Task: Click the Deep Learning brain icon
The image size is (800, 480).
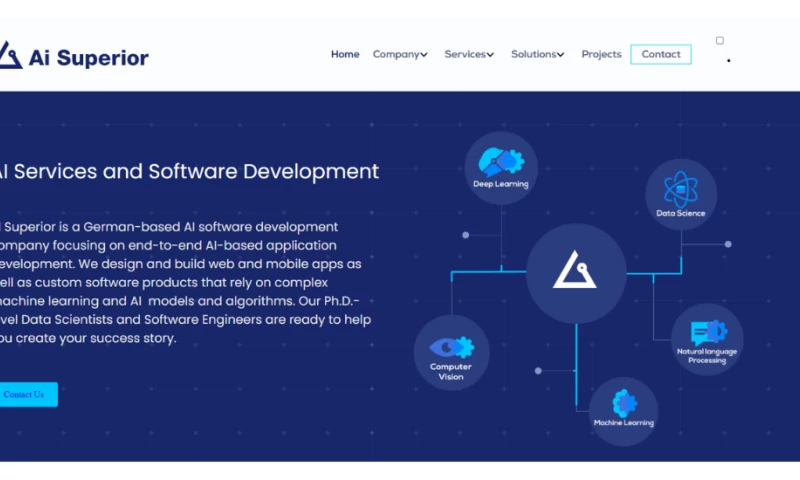Action: pos(501,161)
